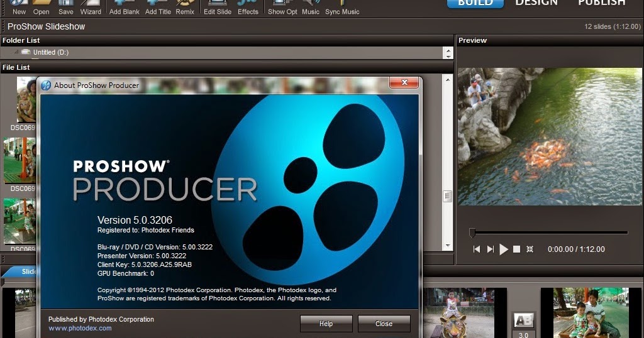Open Show Opt settings
Screen dimensions: 644x338
click(x=282, y=8)
